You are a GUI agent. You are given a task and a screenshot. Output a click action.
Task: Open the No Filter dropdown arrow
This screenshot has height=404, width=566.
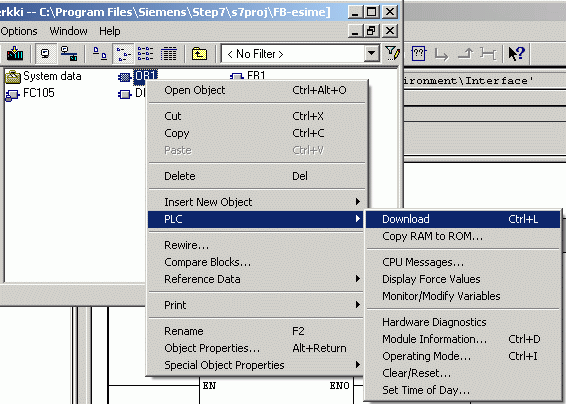(371, 54)
